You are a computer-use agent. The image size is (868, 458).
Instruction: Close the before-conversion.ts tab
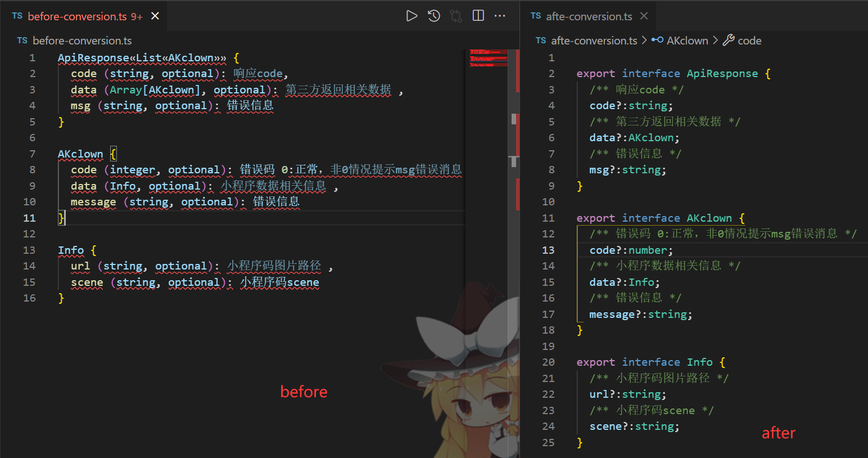click(x=155, y=16)
